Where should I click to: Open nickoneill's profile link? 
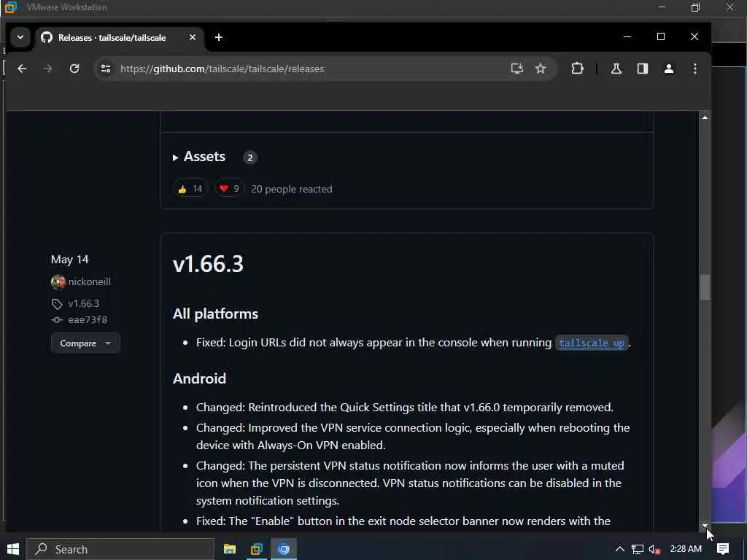(89, 282)
